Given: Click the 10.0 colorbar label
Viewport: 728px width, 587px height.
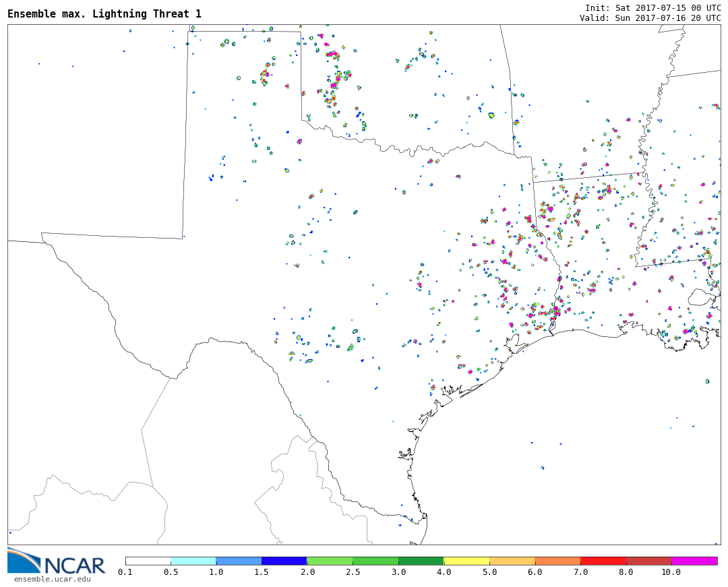Looking at the screenshot, I should 671,572.
